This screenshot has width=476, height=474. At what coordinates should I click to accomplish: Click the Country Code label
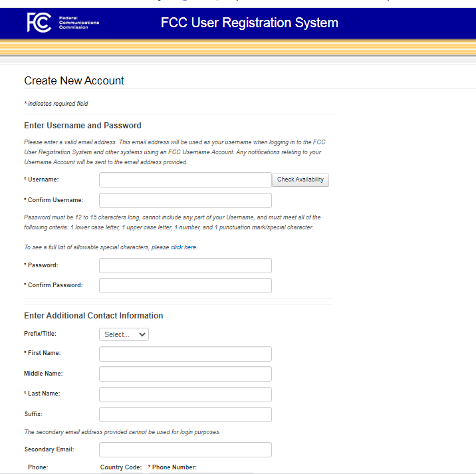click(121, 467)
